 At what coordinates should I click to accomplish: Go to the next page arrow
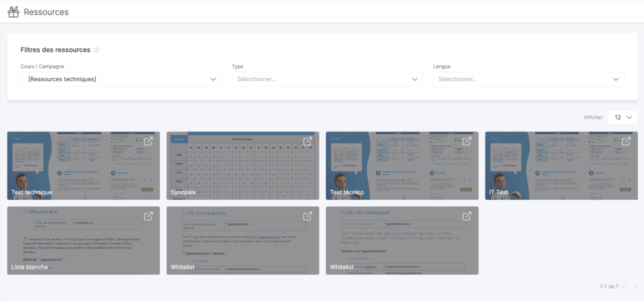click(x=635, y=287)
